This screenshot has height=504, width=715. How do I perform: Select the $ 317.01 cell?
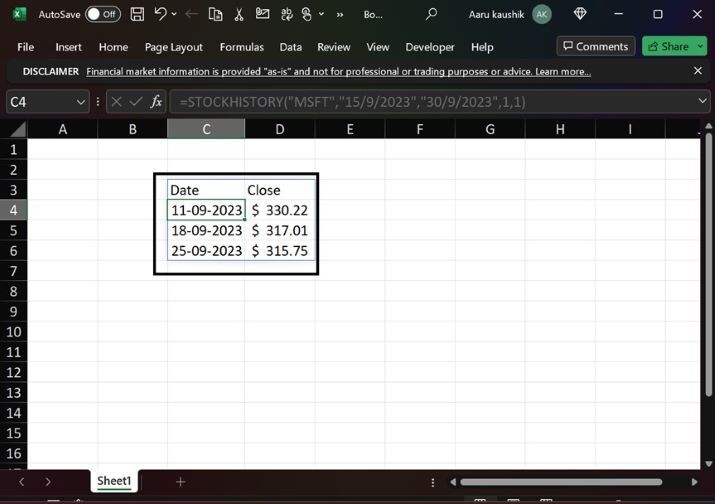tap(280, 230)
